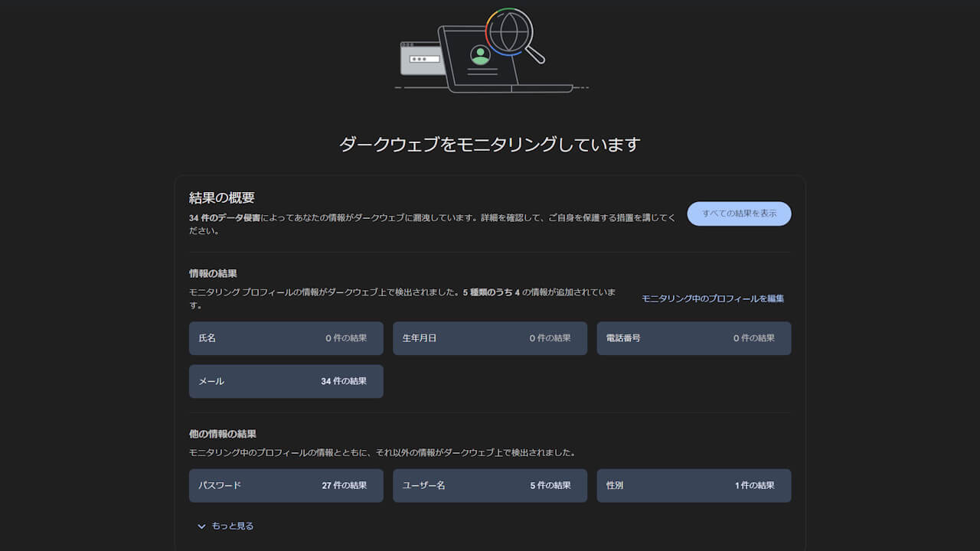The width and height of the screenshot is (980, 551).
Task: Click the すべての結果を表示 button
Action: 738,214
